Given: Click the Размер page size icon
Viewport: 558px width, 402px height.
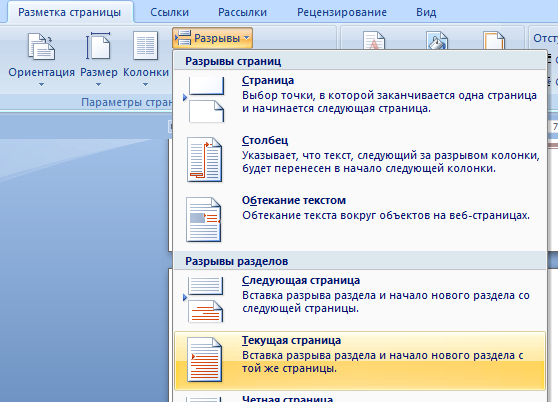Looking at the screenshot, I should (99, 46).
